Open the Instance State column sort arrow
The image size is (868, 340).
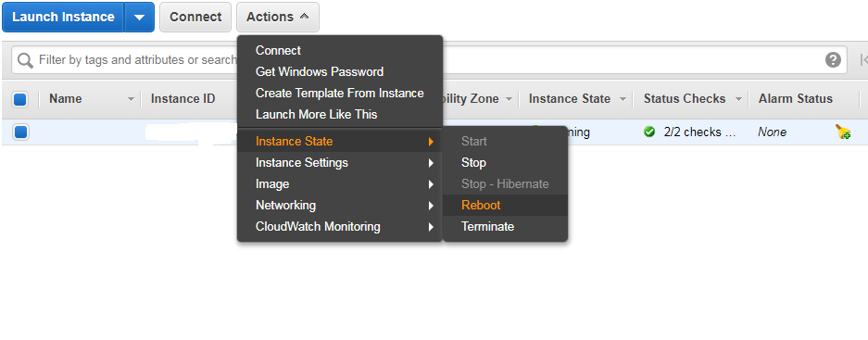point(623,100)
